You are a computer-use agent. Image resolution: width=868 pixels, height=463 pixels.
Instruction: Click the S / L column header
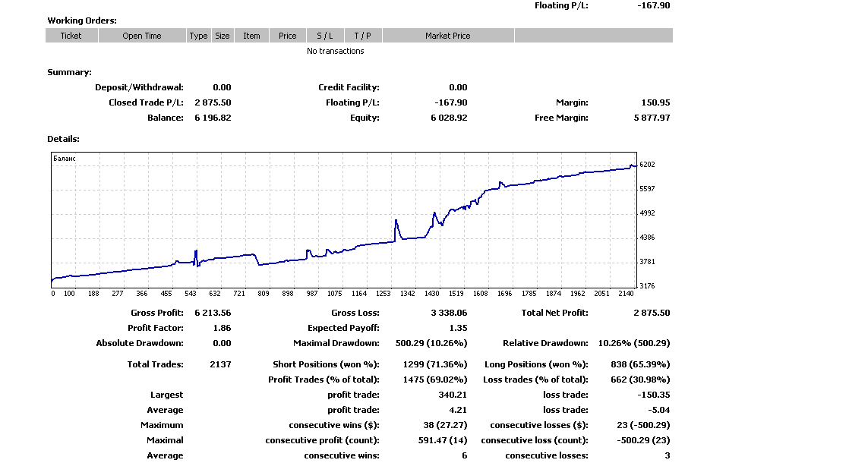pyautogui.click(x=325, y=36)
